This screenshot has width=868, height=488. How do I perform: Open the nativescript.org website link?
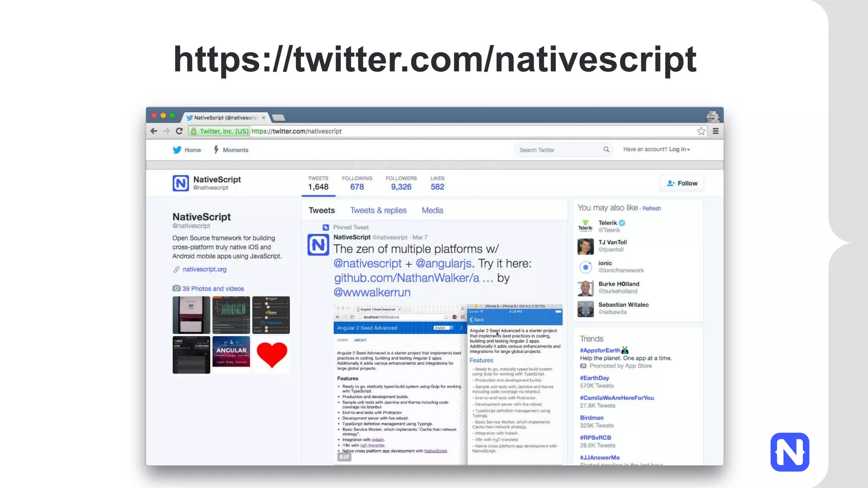tap(205, 269)
